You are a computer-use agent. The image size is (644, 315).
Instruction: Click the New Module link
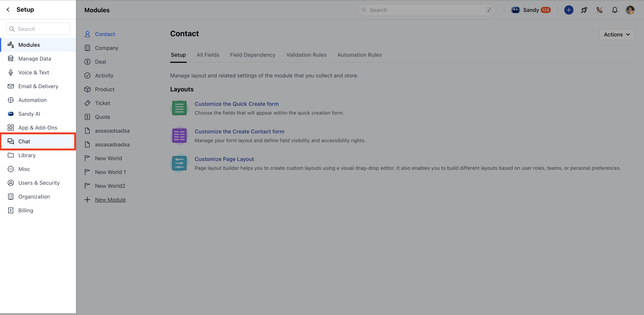tap(110, 200)
